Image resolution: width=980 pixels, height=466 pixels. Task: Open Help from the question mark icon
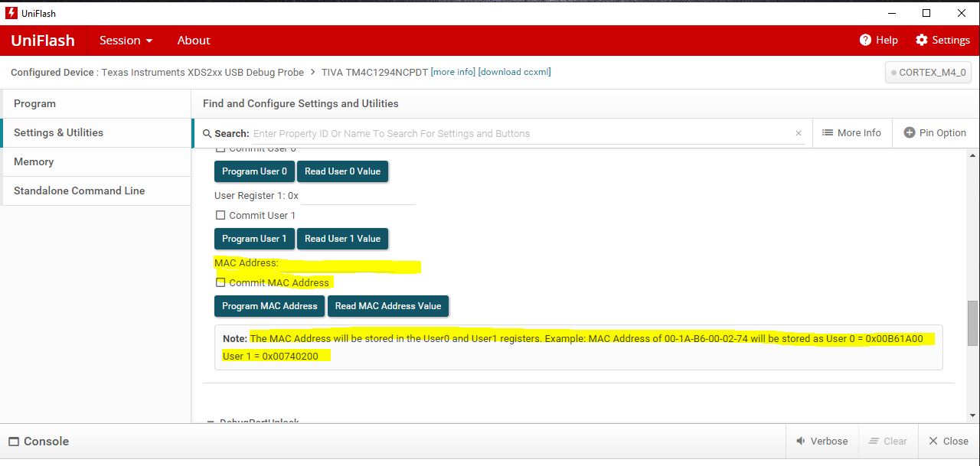[x=866, y=40]
